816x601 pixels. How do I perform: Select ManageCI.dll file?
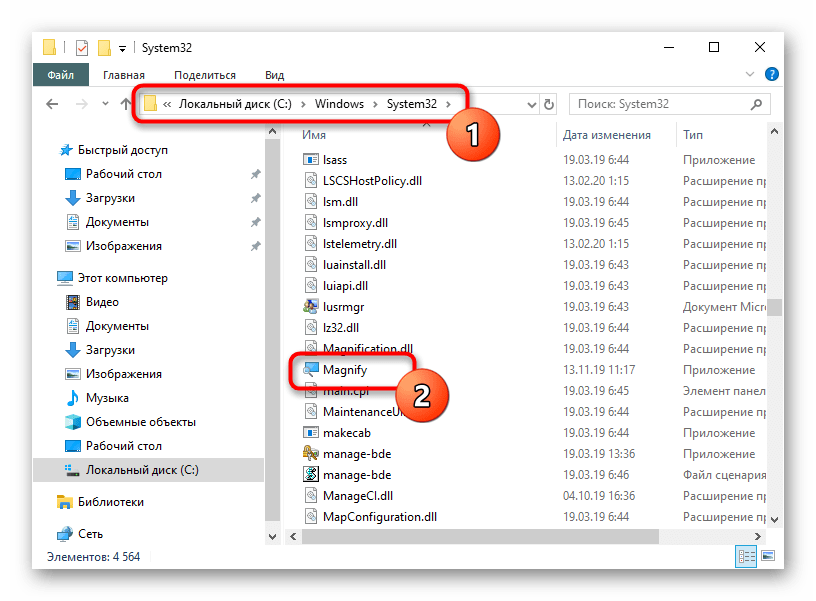[x=358, y=495]
